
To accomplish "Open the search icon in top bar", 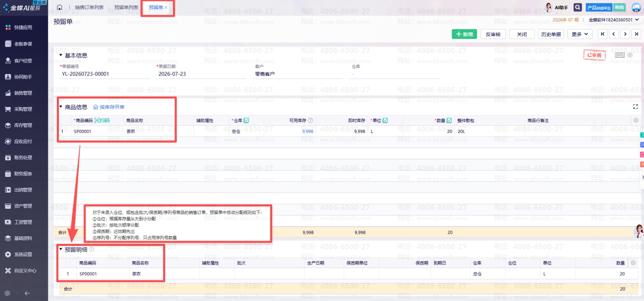I will (578, 7).
